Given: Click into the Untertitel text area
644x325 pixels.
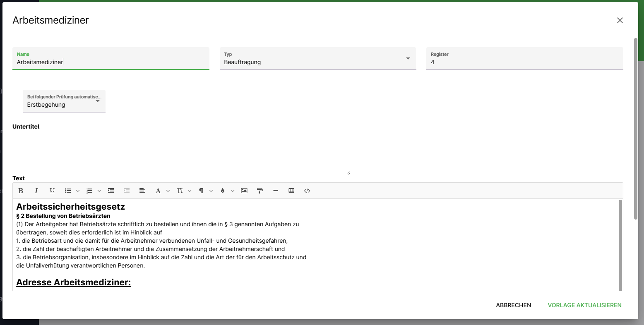Looking at the screenshot, I should tap(181, 154).
